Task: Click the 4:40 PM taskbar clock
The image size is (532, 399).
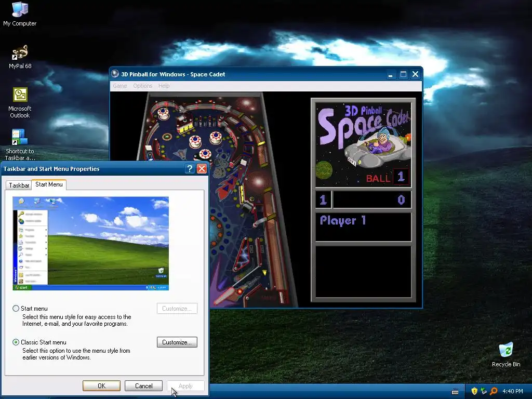Action: (512, 391)
